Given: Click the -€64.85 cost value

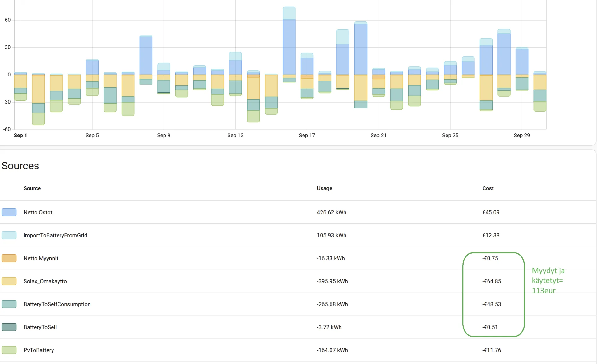Looking at the screenshot, I should 492,281.
